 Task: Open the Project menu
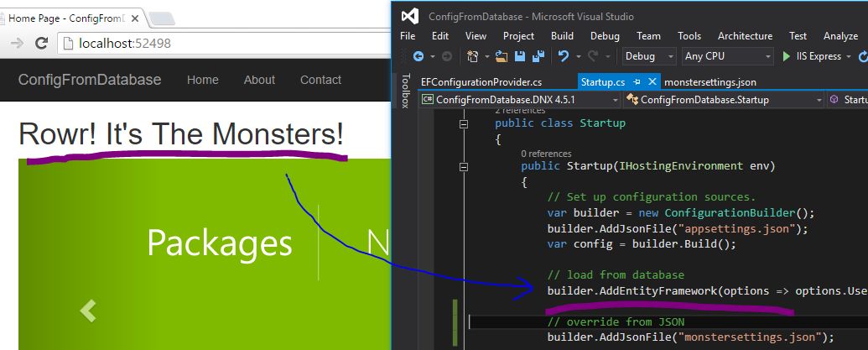click(518, 36)
